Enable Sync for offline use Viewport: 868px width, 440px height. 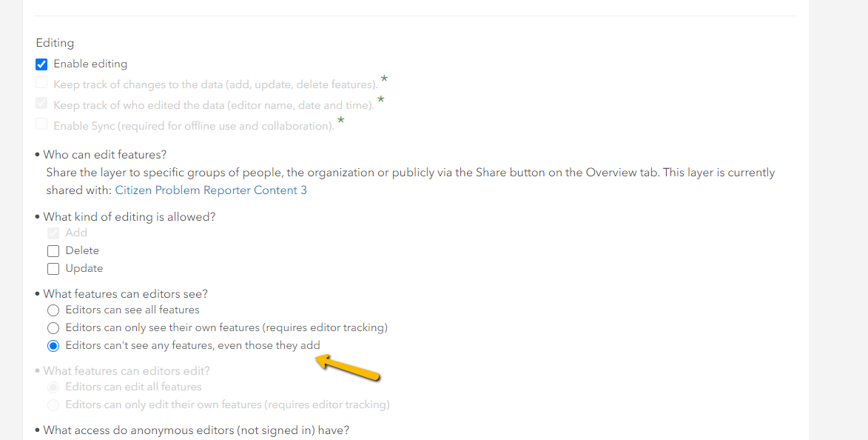point(41,124)
